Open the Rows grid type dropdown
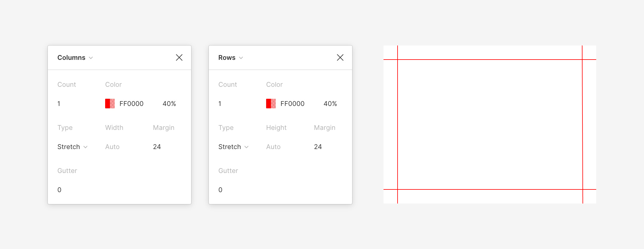 tap(236, 57)
